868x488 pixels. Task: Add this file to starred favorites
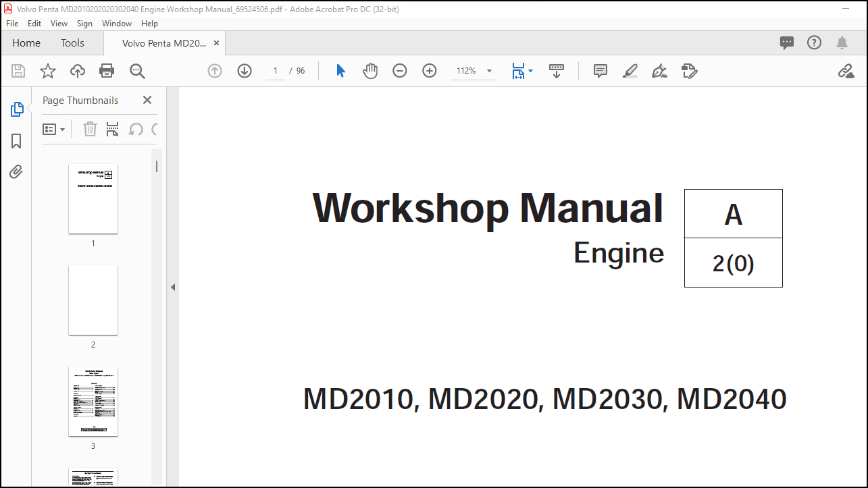[x=48, y=71]
